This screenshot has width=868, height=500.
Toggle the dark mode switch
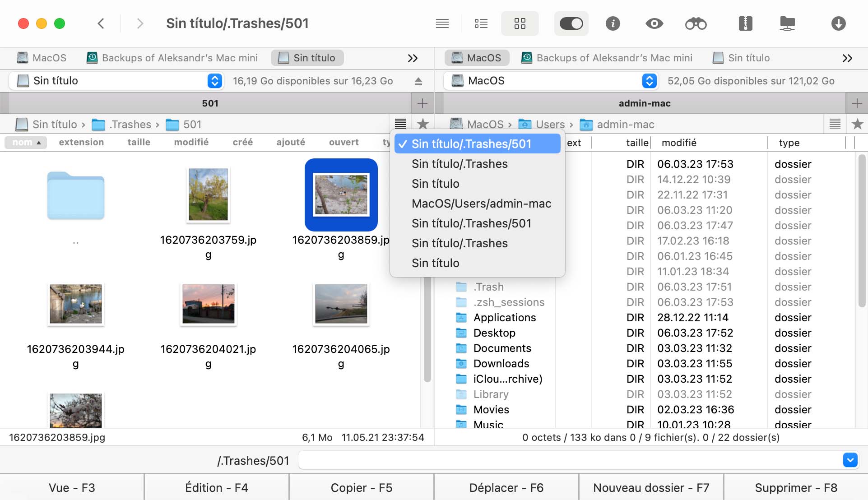click(x=571, y=24)
